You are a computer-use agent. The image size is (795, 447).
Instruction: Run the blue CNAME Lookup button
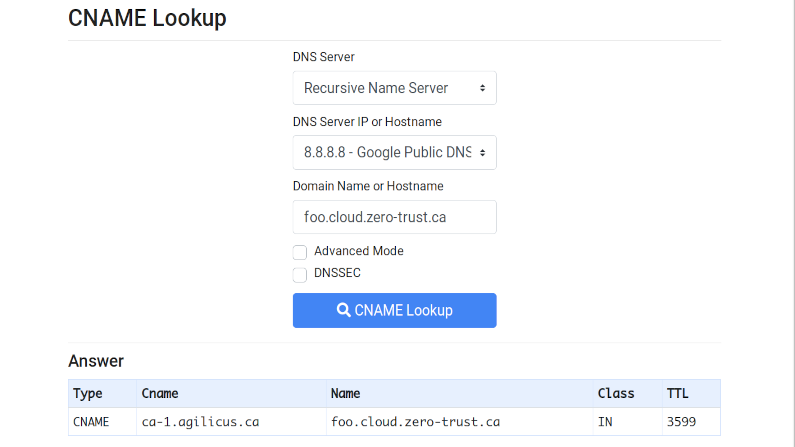(x=394, y=310)
